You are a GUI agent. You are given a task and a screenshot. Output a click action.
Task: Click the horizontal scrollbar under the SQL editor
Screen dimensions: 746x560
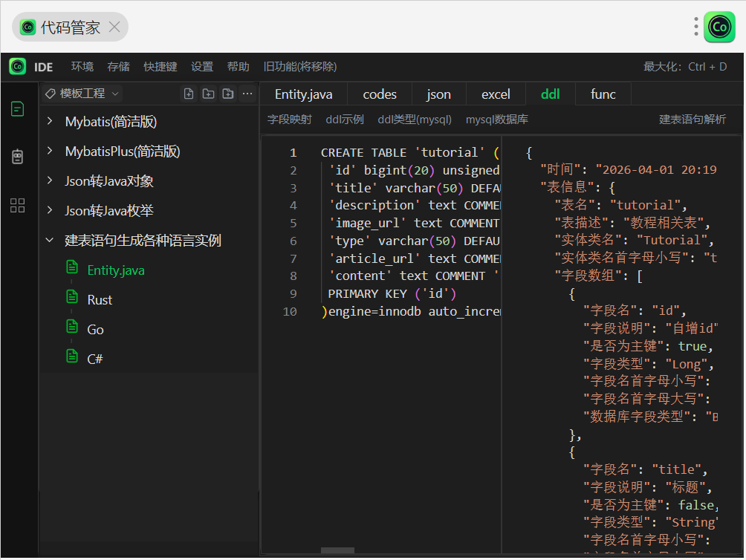coord(337,550)
